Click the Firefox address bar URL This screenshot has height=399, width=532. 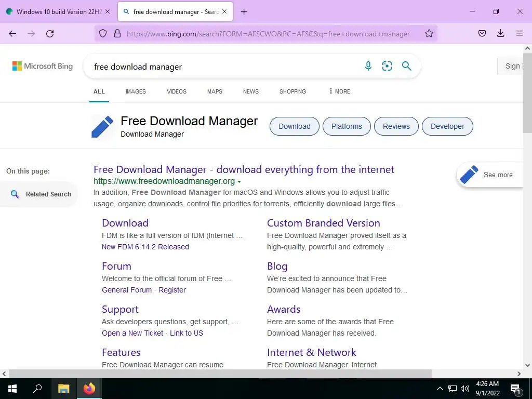coord(268,34)
